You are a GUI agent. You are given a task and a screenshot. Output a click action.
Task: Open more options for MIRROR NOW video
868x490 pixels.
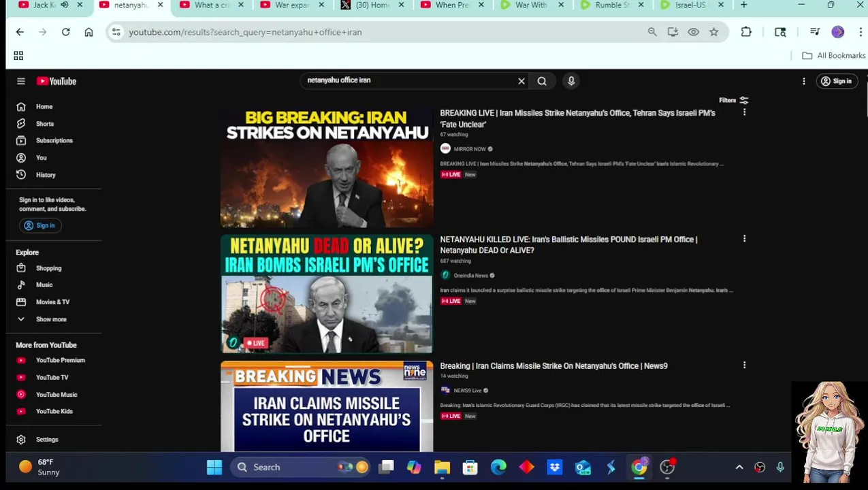(x=744, y=112)
